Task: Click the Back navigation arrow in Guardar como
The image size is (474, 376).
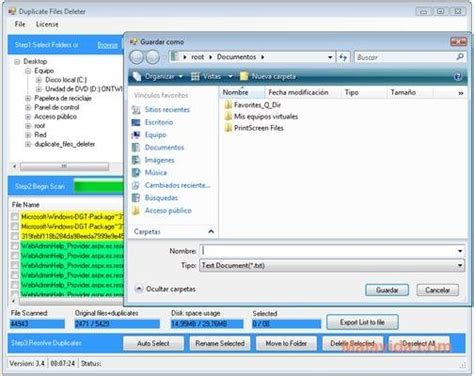Action: click(x=137, y=57)
